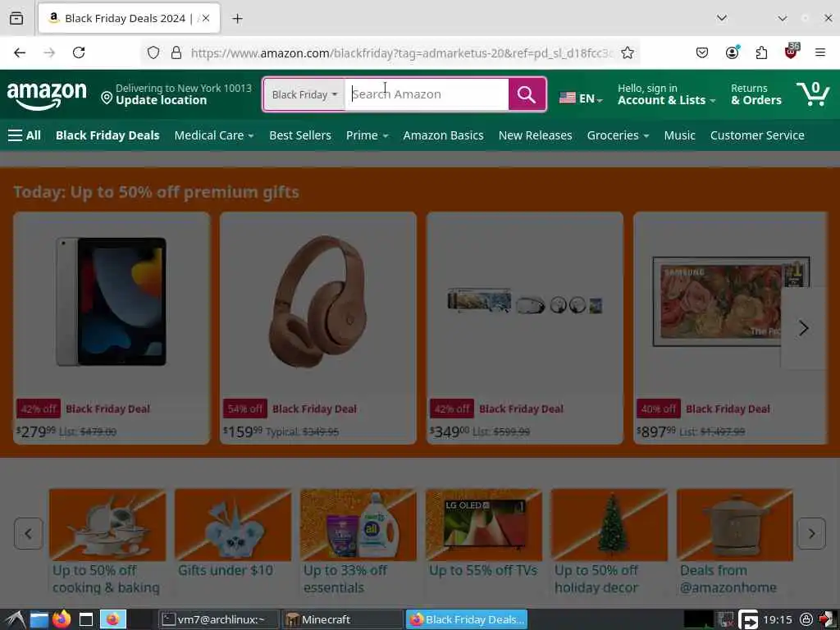Open Amazon Basics
This screenshot has height=630, width=840.
[x=443, y=135]
